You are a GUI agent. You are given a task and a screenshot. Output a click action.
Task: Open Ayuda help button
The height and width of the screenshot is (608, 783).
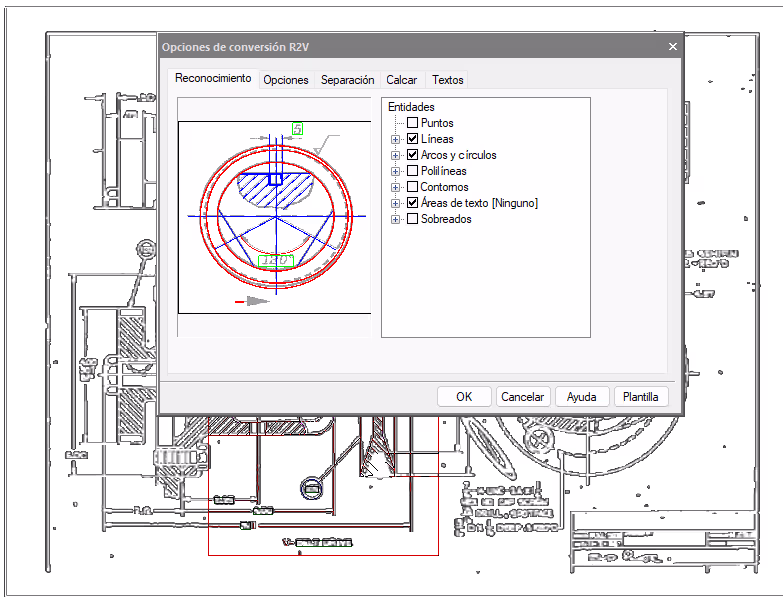click(582, 397)
